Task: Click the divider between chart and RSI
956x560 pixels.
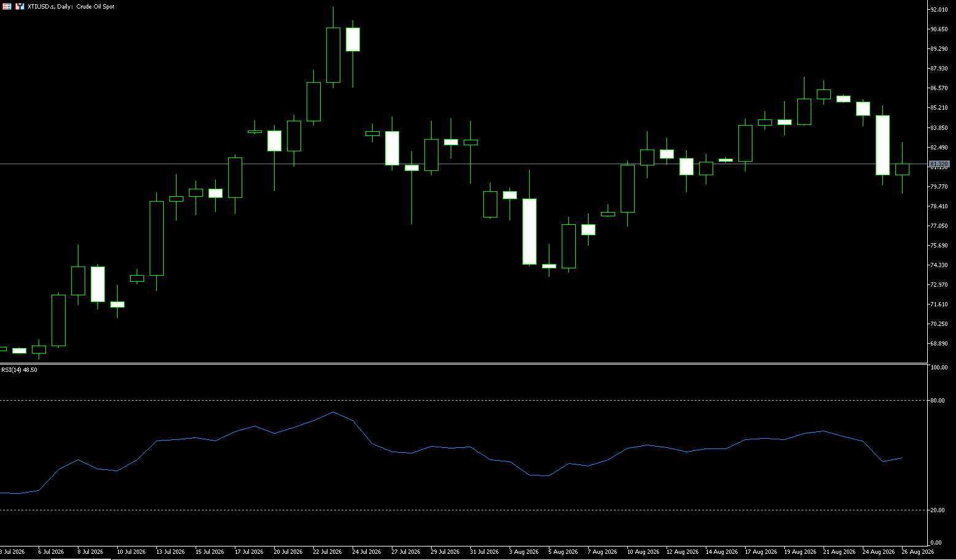Action: point(463,364)
